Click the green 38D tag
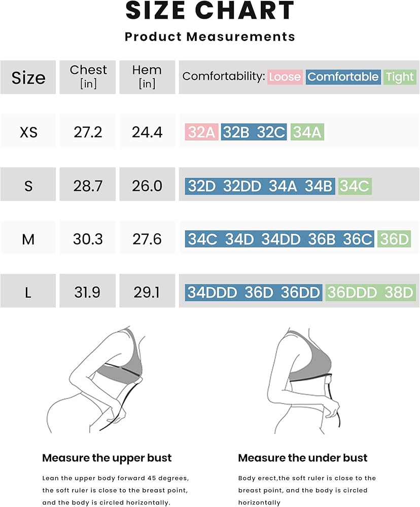Screen dimensions: 420x507 pyautogui.click(x=399, y=293)
